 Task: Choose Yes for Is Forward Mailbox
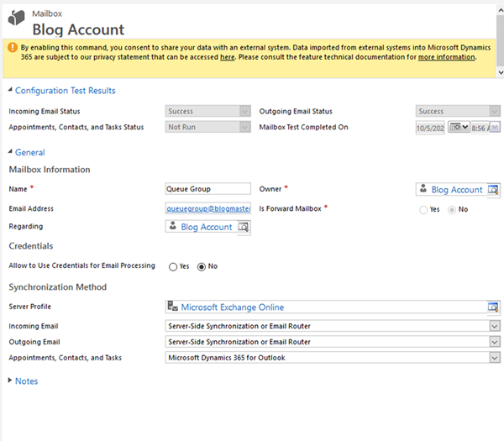(423, 209)
